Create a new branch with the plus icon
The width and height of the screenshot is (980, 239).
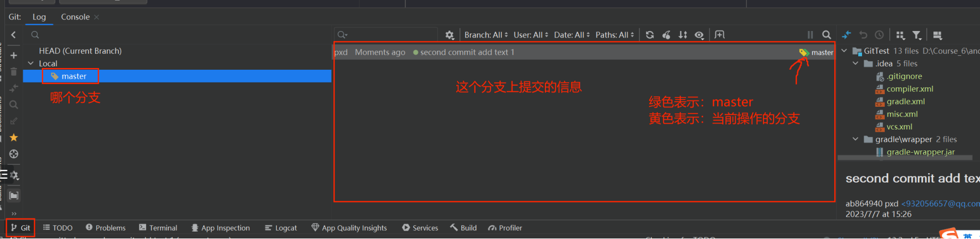[x=14, y=55]
